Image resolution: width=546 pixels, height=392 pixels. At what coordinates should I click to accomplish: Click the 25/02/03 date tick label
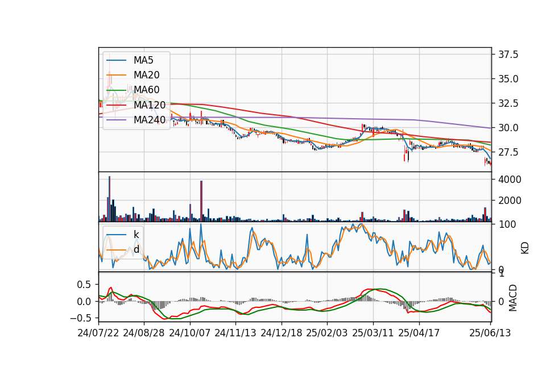[327, 333]
